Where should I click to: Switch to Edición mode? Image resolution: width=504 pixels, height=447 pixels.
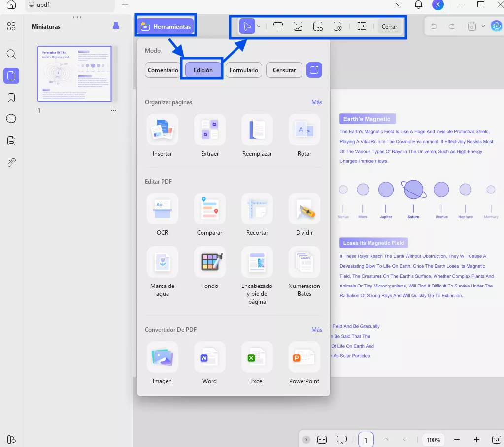pyautogui.click(x=203, y=70)
